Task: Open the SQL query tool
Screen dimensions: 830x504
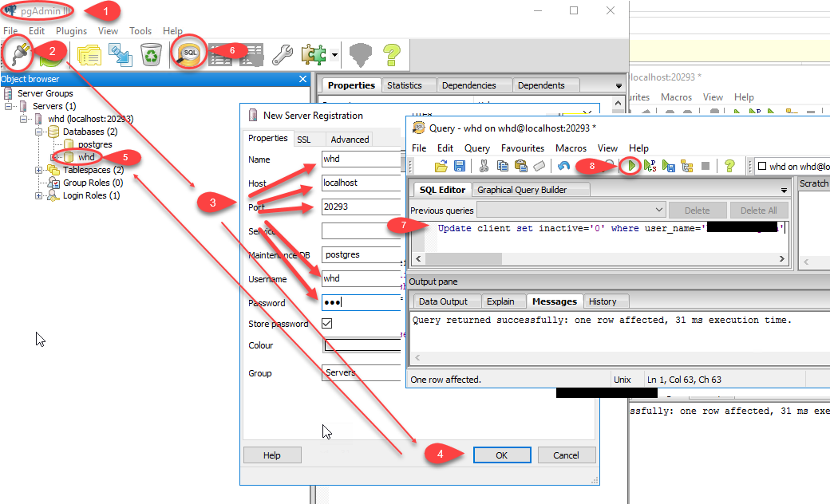Action: pos(189,55)
